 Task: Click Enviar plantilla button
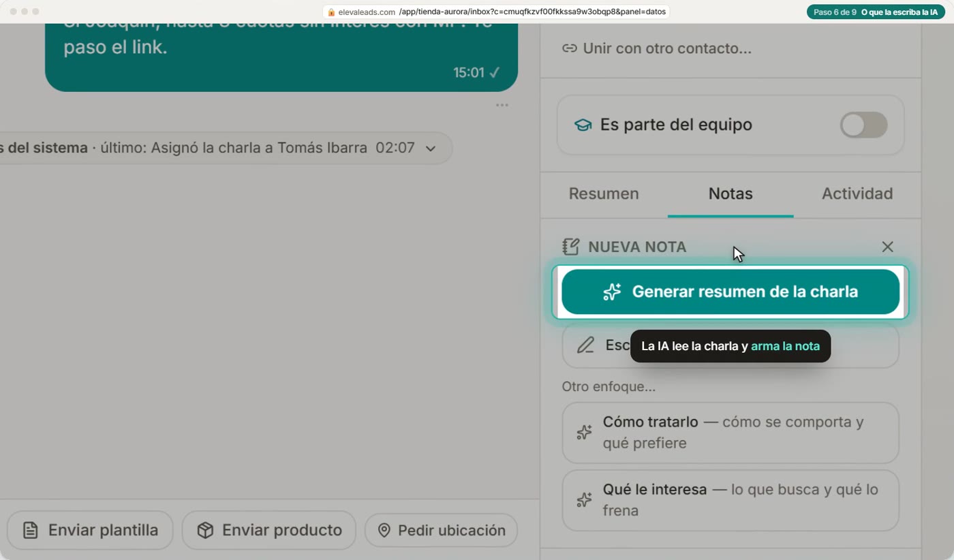90,530
